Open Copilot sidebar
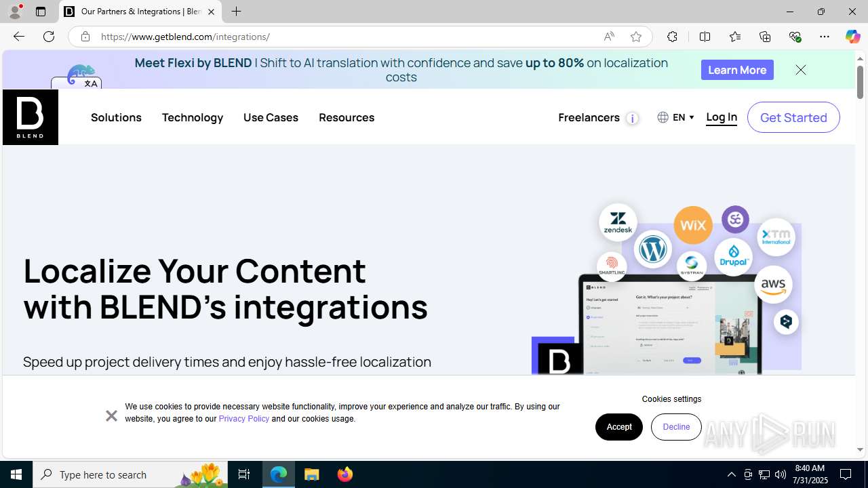Viewport: 868px width, 488px height. (852, 37)
